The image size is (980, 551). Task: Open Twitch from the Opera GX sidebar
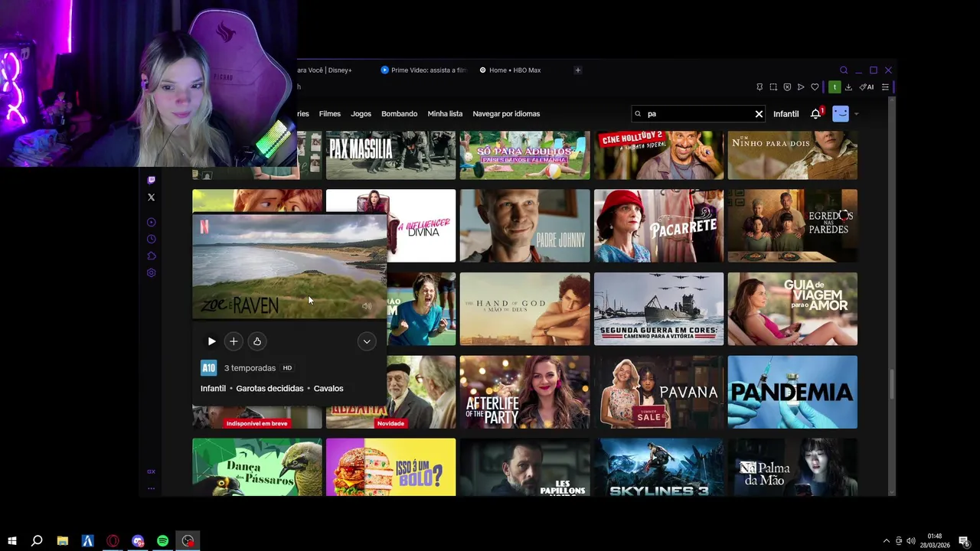click(x=151, y=181)
